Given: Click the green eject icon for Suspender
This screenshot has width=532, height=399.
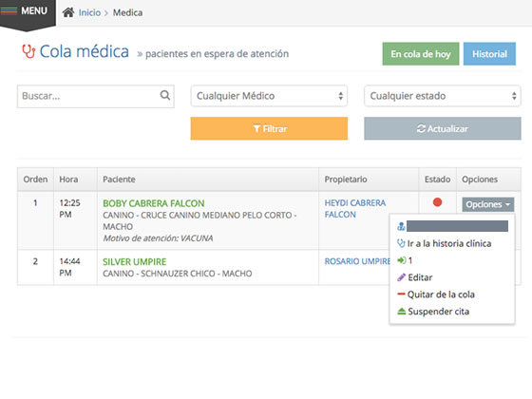Looking at the screenshot, I should (401, 312).
